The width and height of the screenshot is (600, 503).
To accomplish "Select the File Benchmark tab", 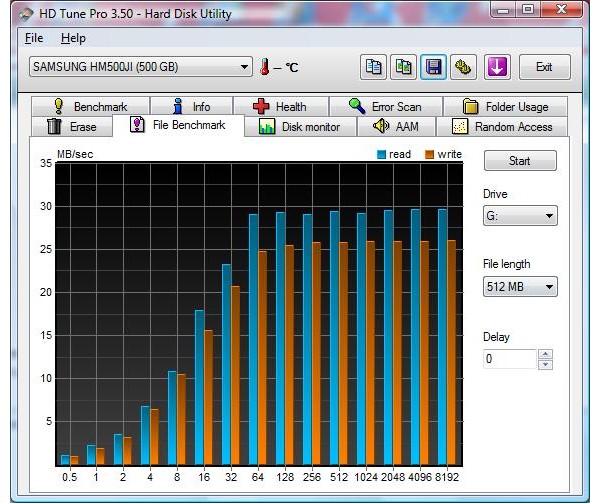I will 178,125.
